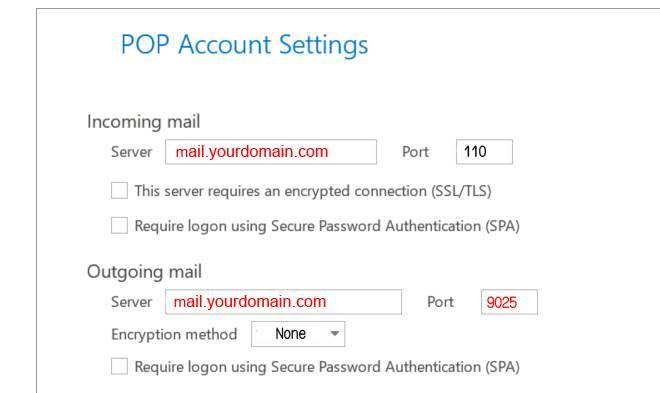Click the Encryption method dropdown arrow

335,334
